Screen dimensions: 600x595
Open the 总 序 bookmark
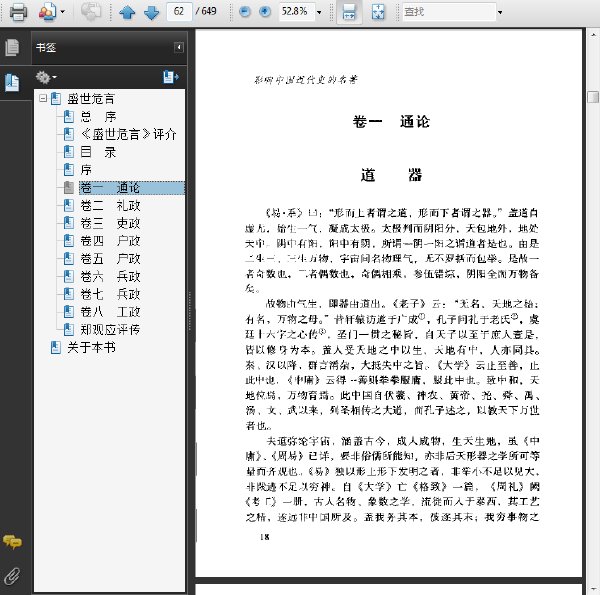[98, 116]
